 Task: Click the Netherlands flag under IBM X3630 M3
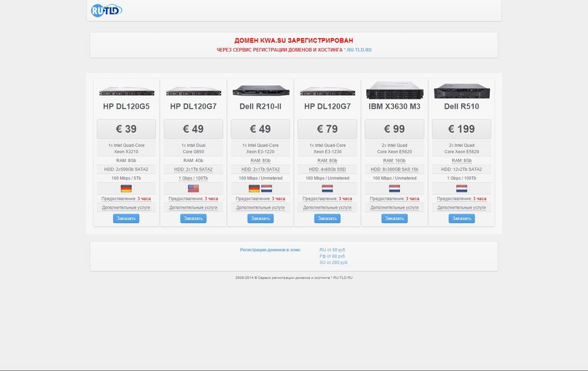[395, 188]
